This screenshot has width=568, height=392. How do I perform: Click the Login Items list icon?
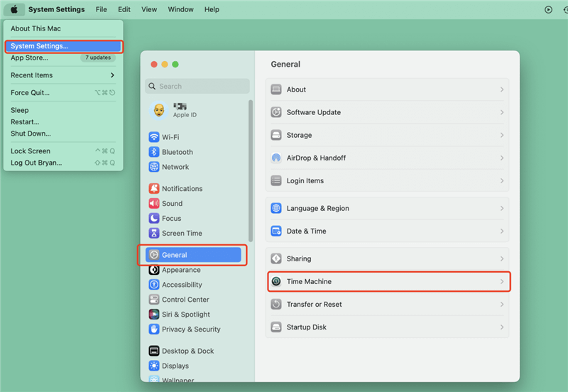(x=276, y=180)
